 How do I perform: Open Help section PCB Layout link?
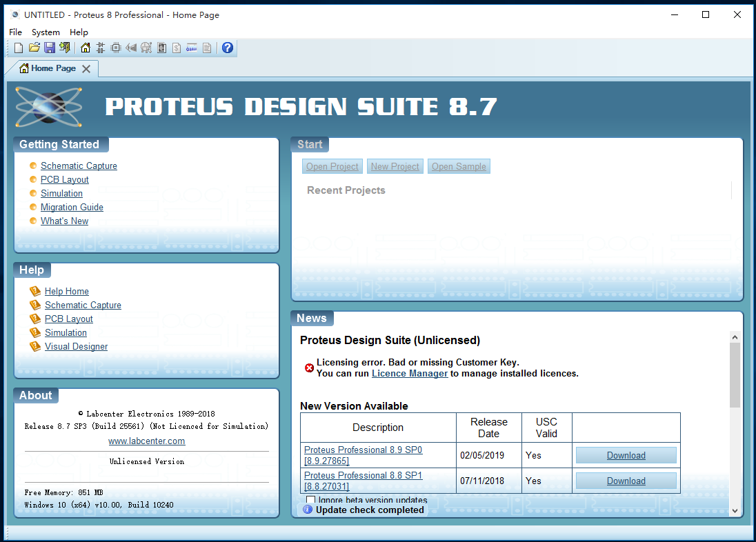(x=69, y=319)
